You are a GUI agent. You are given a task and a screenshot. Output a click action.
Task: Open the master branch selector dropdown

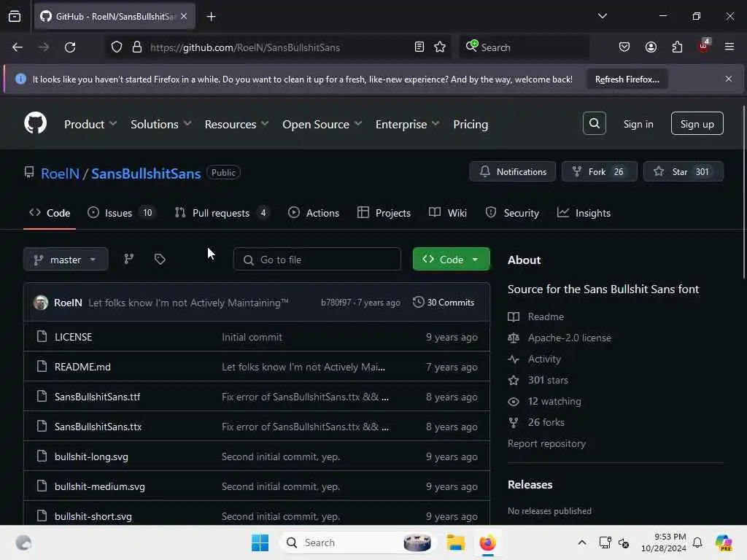pyautogui.click(x=66, y=260)
